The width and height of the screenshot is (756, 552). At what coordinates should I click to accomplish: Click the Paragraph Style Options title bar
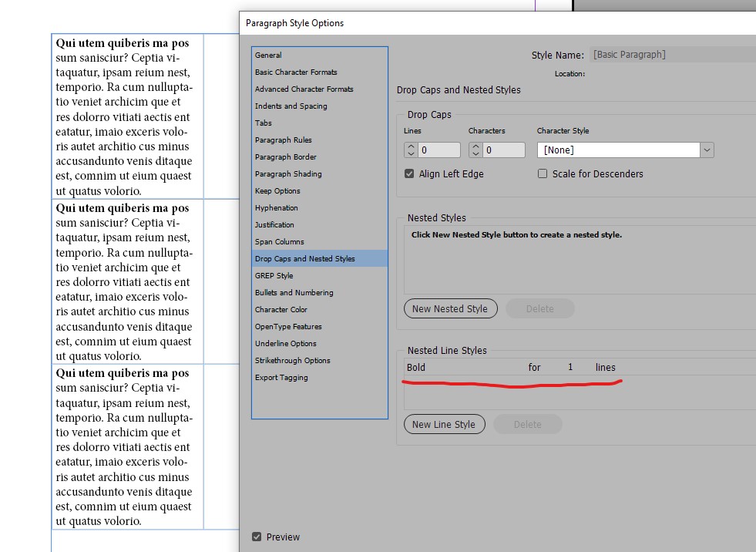point(498,23)
